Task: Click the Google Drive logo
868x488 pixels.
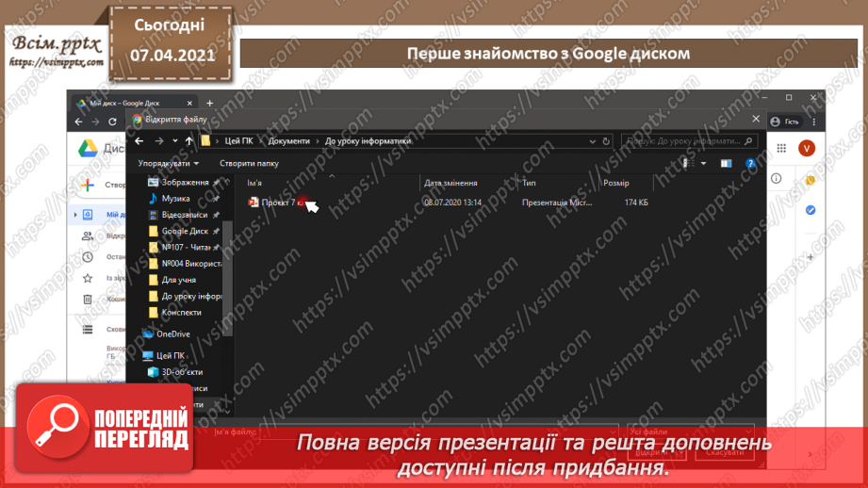Action: tap(88, 148)
